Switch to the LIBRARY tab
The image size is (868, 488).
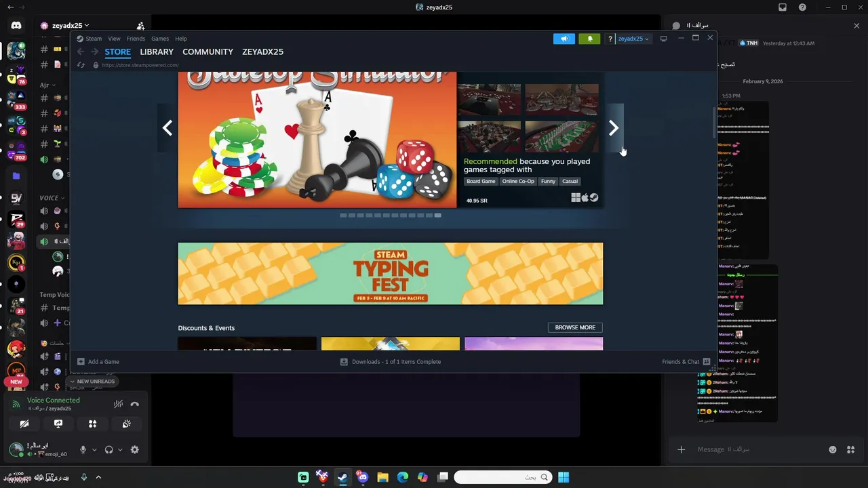tap(157, 52)
